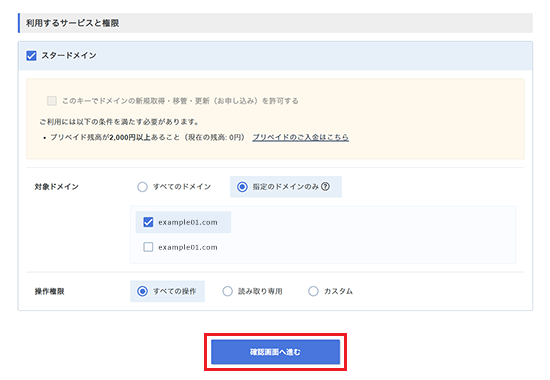Image resolution: width=550 pixels, height=380 pixels.
Task: Uncheck the スタードメイン service checkbox
Action: coord(31,55)
